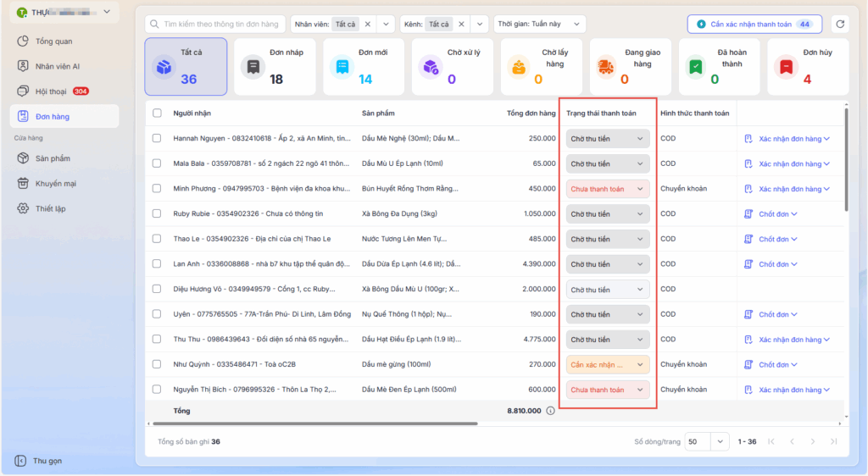Click Cần xác nhận thanh toán button
The image size is (868, 476).
(x=754, y=25)
